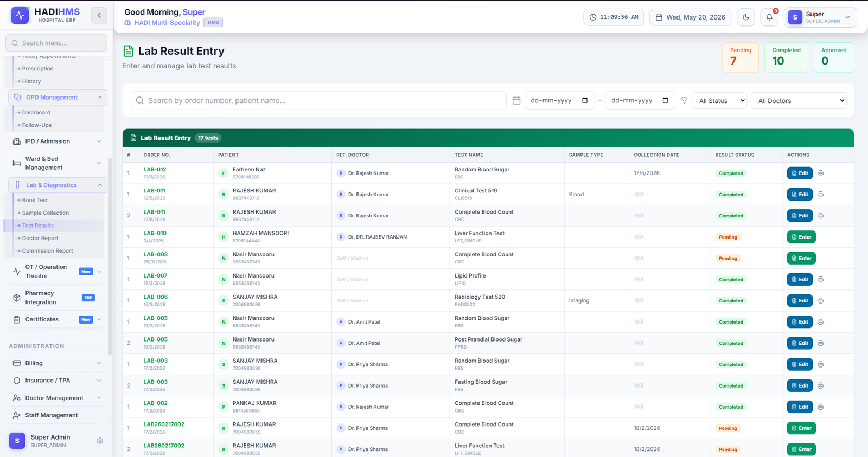
Task: Click the filter funnel icon
Action: (x=684, y=101)
